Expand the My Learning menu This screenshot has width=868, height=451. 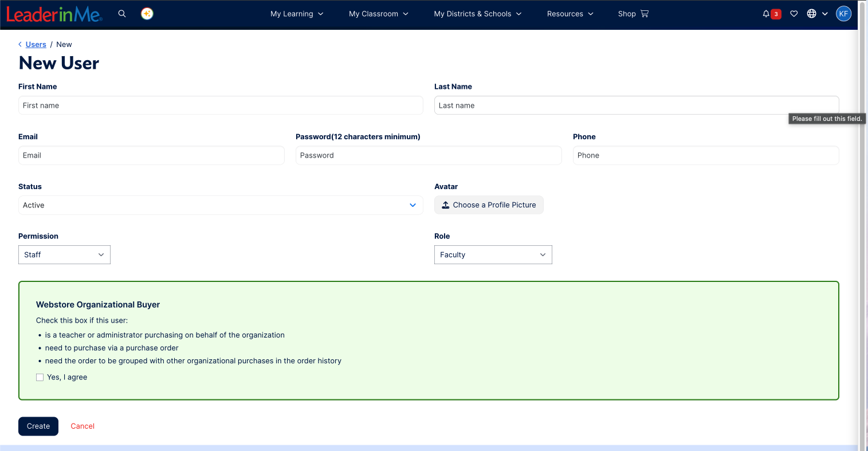pyautogui.click(x=297, y=14)
